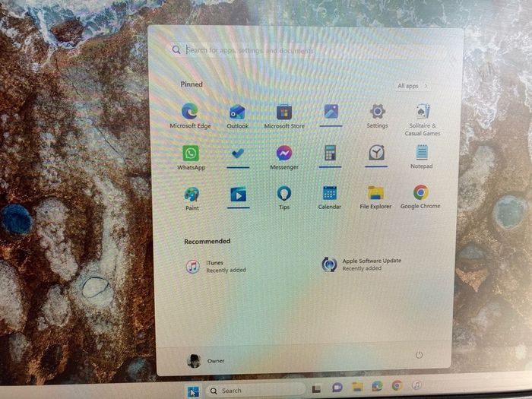Launch Solitaire & Casual Games

pyautogui.click(x=422, y=120)
